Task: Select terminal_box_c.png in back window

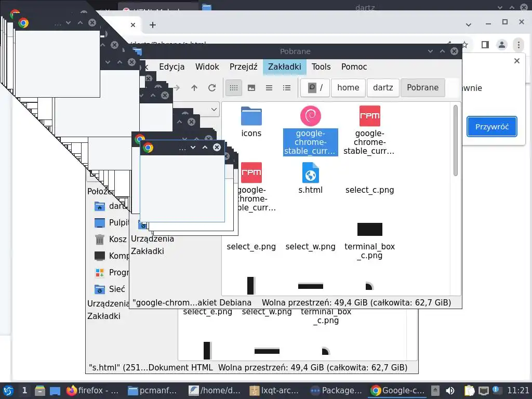Action: (x=326, y=316)
